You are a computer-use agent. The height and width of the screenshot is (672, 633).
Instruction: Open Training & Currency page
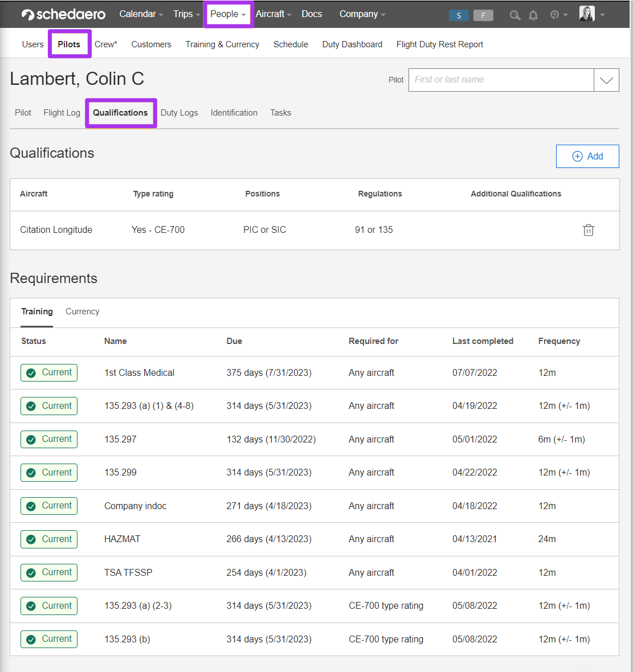(x=222, y=44)
